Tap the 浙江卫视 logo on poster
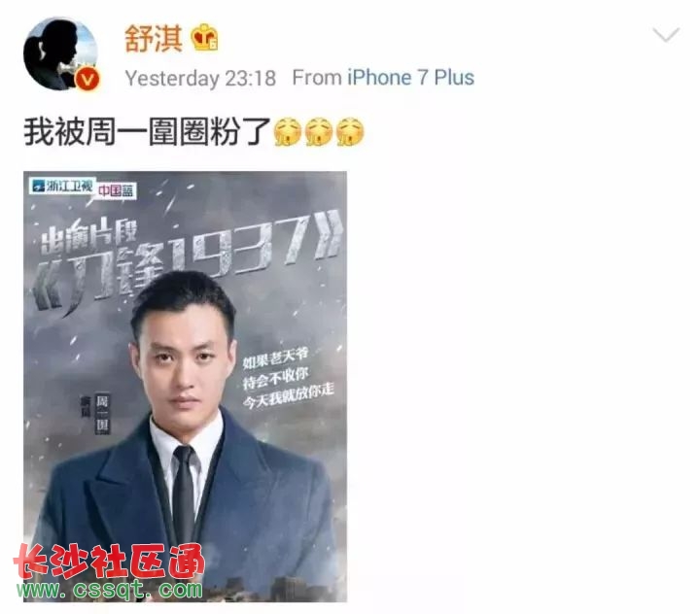This screenshot has height=614, width=700. click(x=62, y=187)
